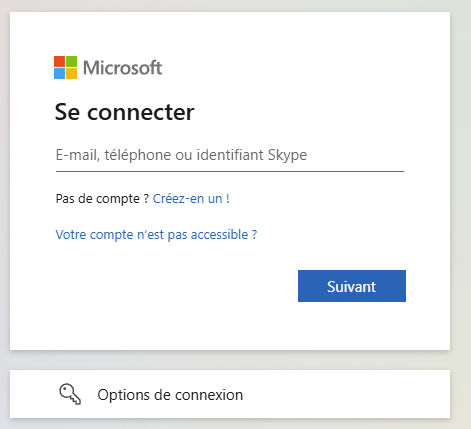Click the E-mail placeholder text to begin sign-in
Image resolution: width=471 pixels, height=429 pixels.
(x=181, y=155)
